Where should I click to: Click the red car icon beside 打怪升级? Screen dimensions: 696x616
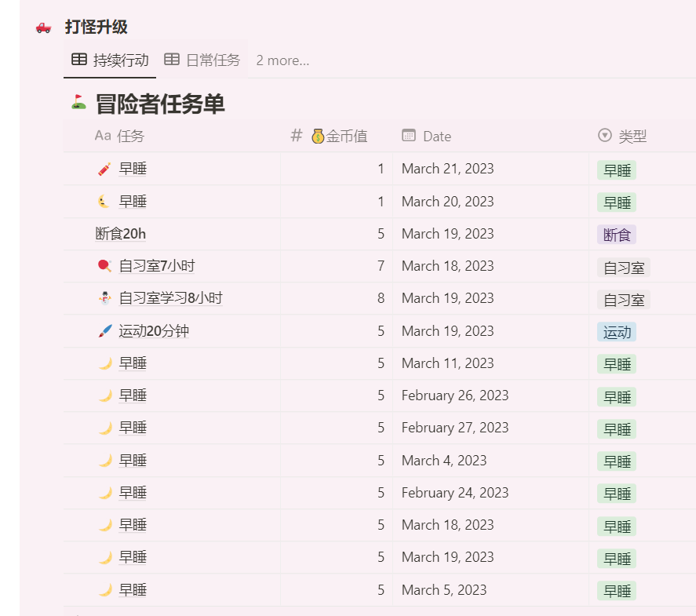point(44,27)
